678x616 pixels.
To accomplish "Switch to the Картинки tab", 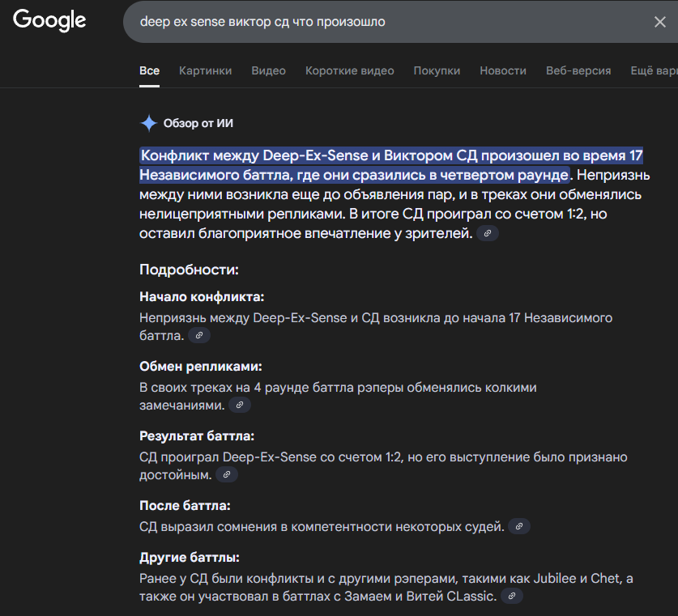I will [x=205, y=70].
